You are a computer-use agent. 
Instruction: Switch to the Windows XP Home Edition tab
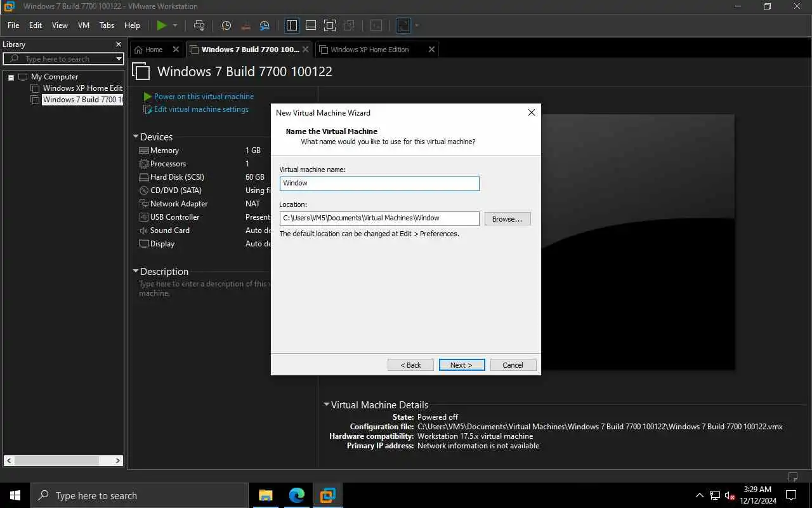coord(370,50)
